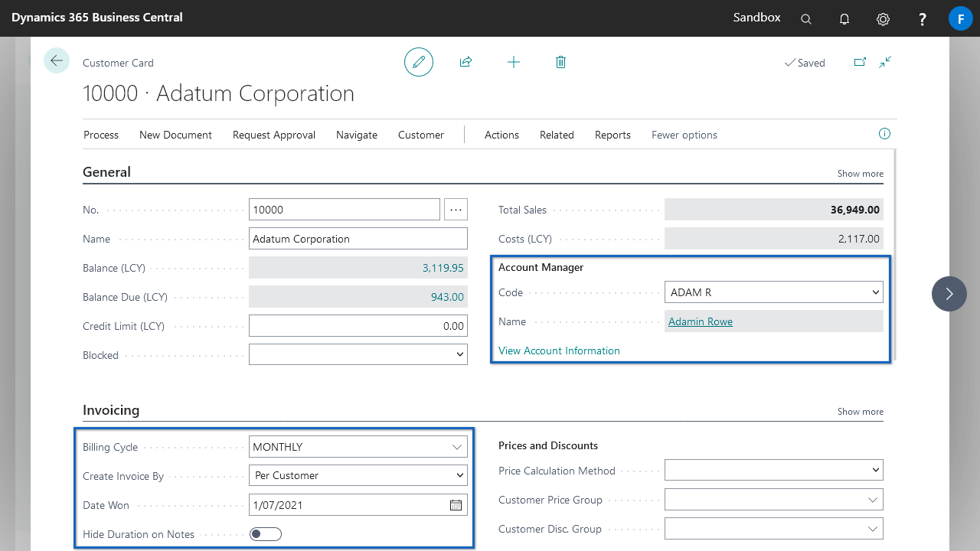980x551 pixels.
Task: Open the notifications bell
Action: point(844,19)
